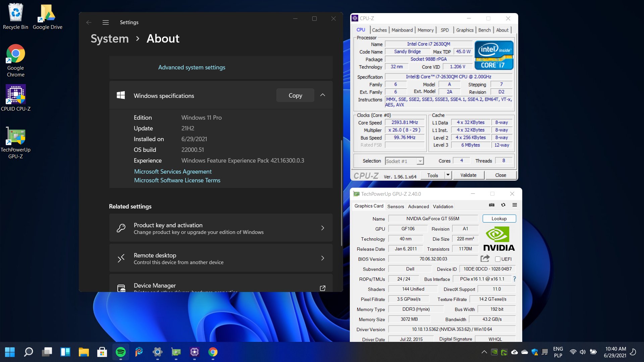Open the Wi-Fi network tray icon
This screenshot has width=644, height=362.
point(573,352)
